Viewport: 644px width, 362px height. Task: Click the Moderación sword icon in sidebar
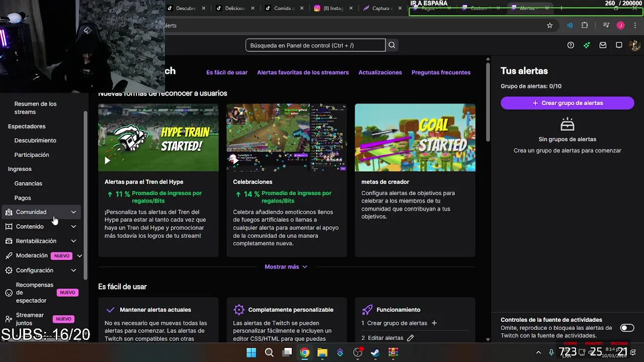(9, 255)
